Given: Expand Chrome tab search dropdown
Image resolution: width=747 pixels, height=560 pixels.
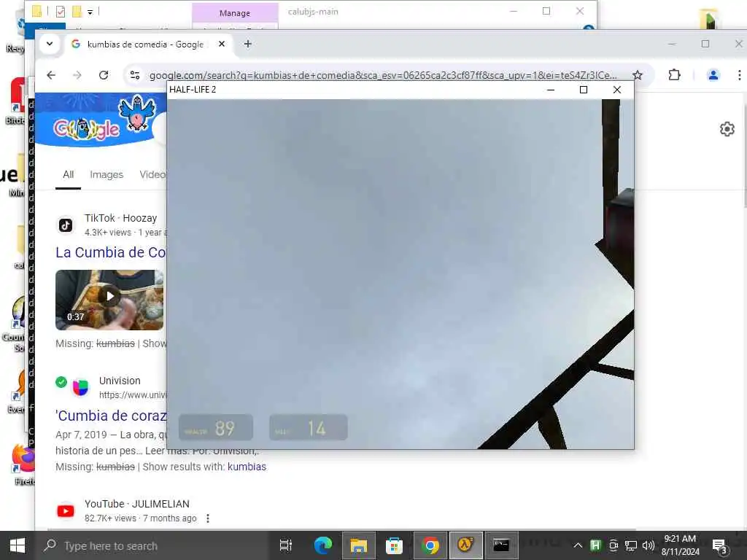Looking at the screenshot, I should [50, 44].
